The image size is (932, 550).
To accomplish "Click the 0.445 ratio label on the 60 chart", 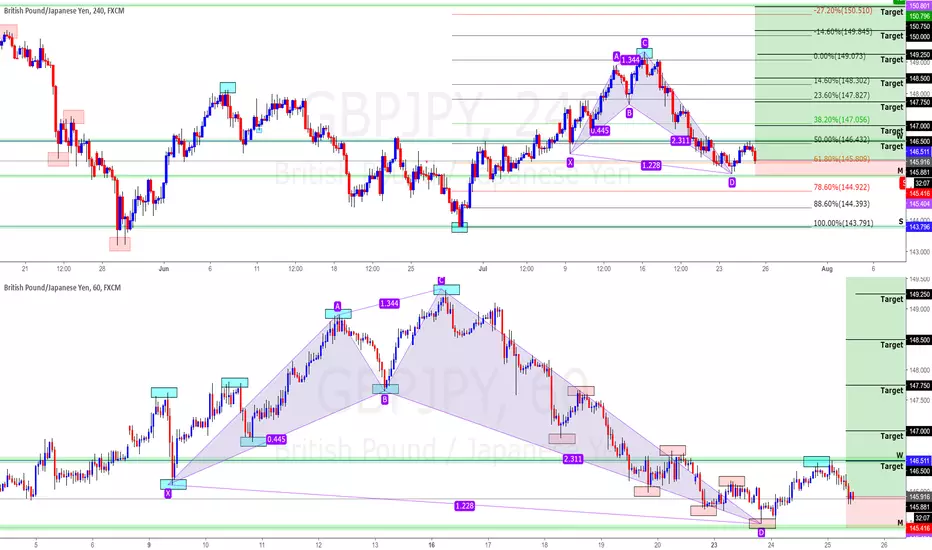I will (x=276, y=439).
